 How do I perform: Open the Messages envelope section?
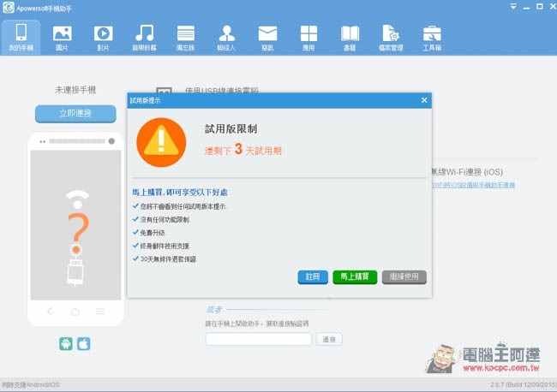click(267, 38)
